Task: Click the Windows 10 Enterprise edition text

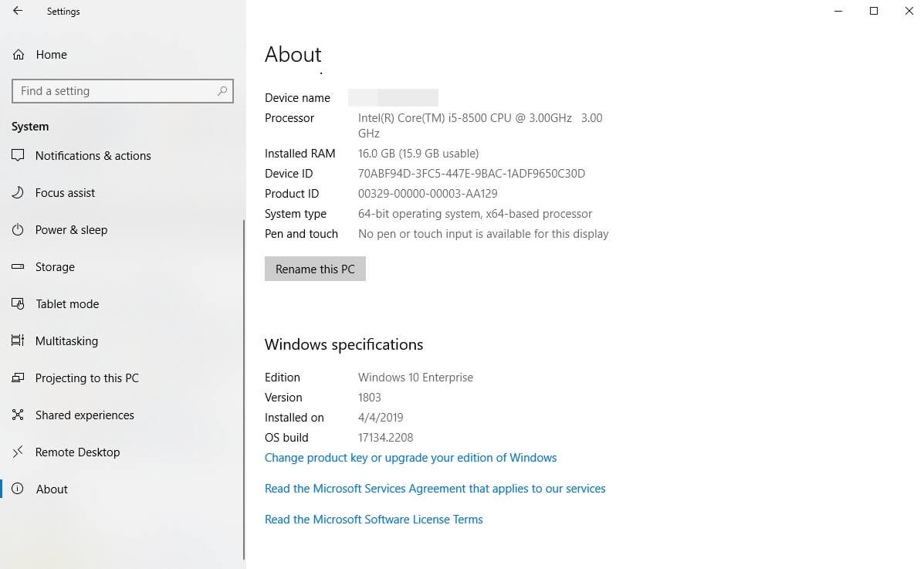Action: [415, 378]
